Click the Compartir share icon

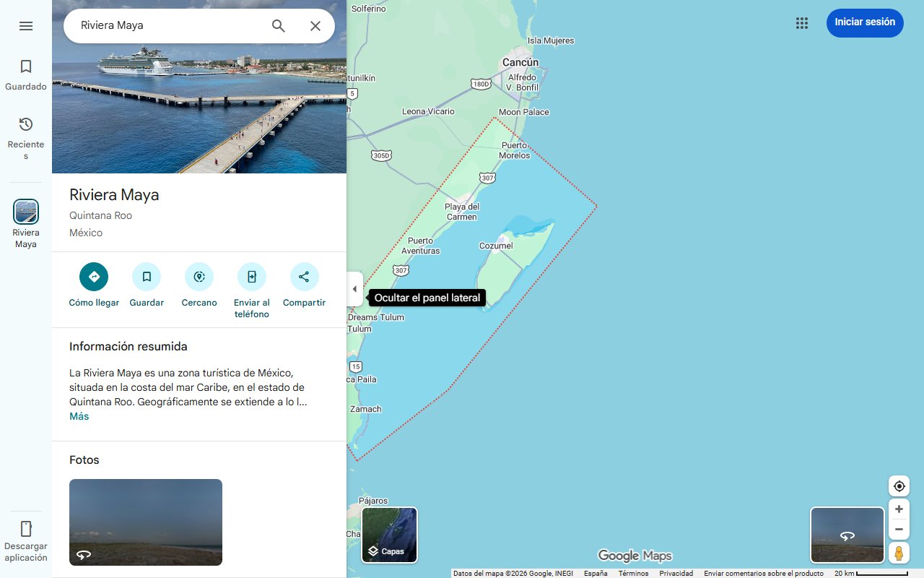coord(304,277)
